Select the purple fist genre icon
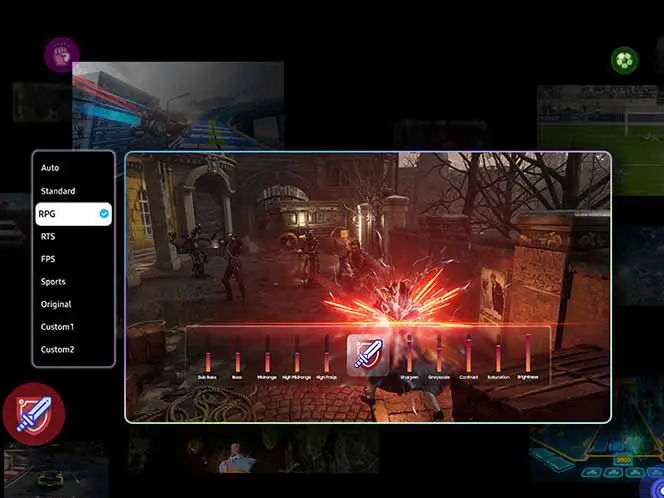This screenshot has height=498, width=664. [x=61, y=53]
